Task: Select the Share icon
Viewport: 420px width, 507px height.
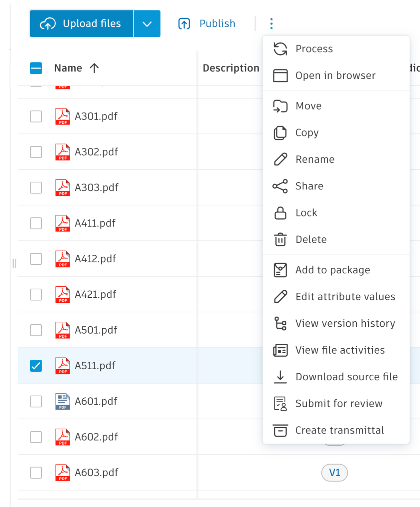Action: 280,186
